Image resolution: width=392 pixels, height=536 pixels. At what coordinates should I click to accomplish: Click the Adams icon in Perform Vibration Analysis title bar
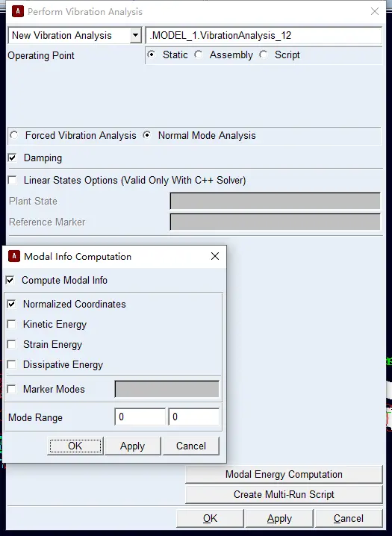[18, 11]
